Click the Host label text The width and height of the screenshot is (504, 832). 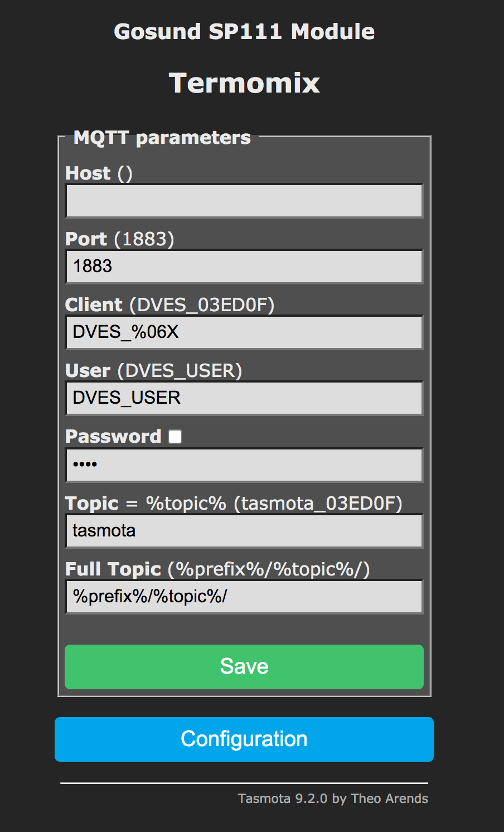(99, 173)
